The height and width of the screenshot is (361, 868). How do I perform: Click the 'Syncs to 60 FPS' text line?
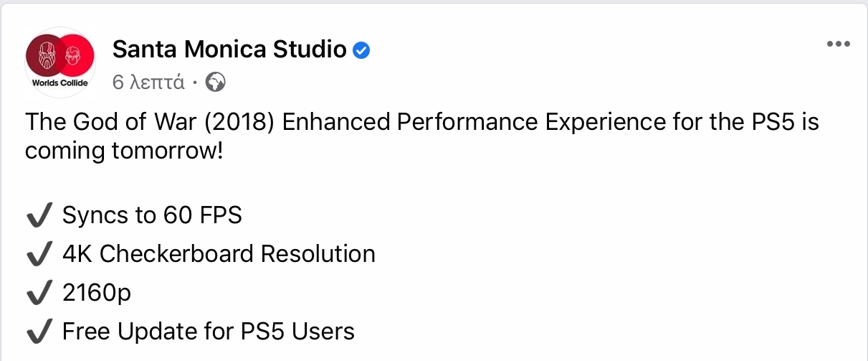tap(152, 215)
